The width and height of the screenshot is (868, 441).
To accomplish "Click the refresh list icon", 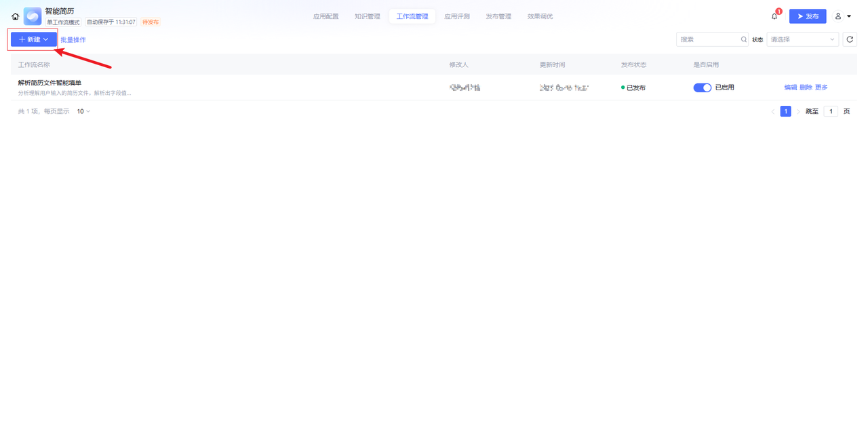I will 850,39.
